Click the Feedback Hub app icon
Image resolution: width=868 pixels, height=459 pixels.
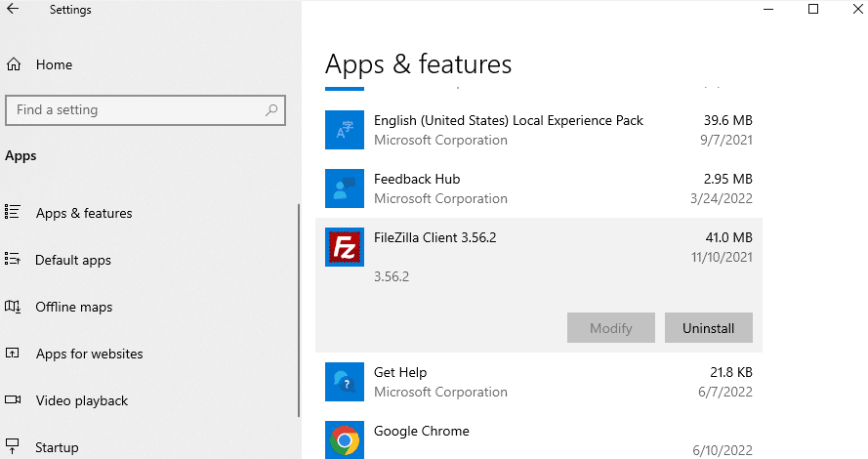click(344, 188)
